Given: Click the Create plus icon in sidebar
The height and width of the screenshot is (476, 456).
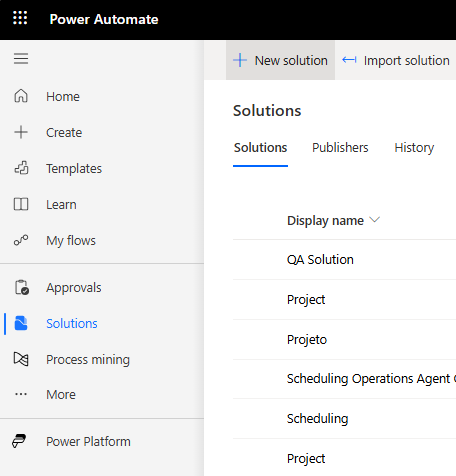Looking at the screenshot, I should point(21,132).
